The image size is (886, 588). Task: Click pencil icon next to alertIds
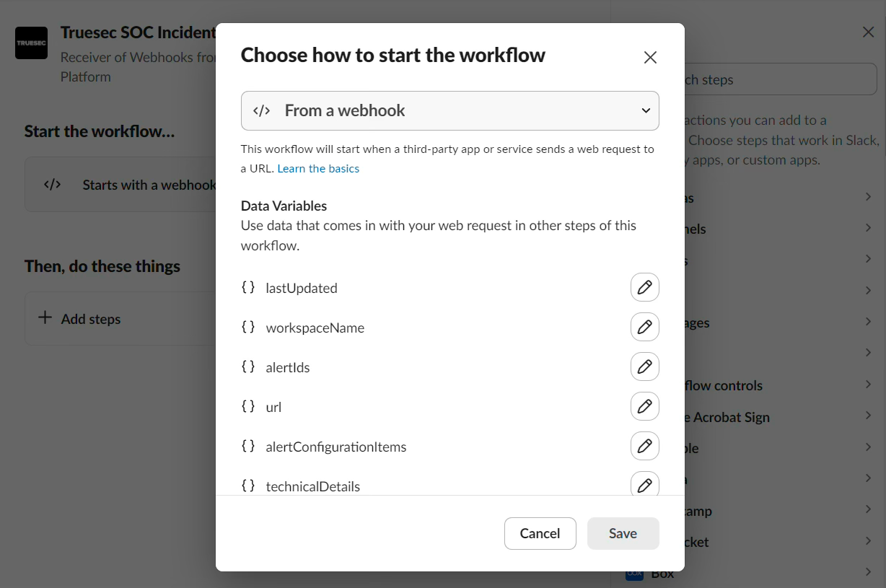click(x=644, y=367)
